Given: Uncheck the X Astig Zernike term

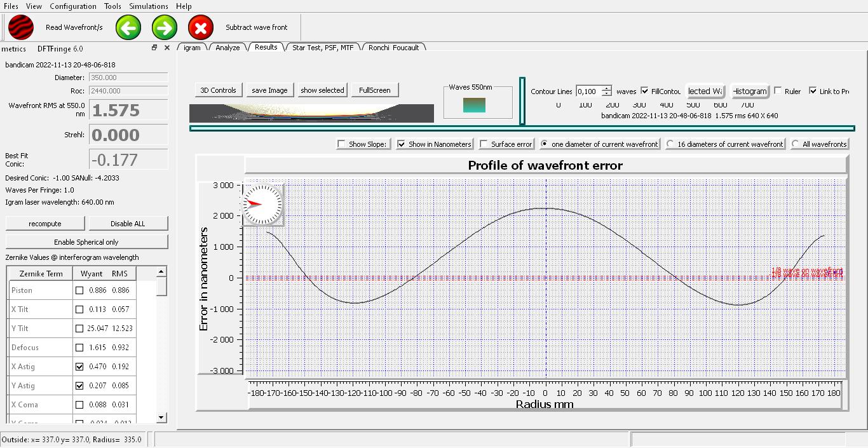Looking at the screenshot, I should pyautogui.click(x=79, y=367).
